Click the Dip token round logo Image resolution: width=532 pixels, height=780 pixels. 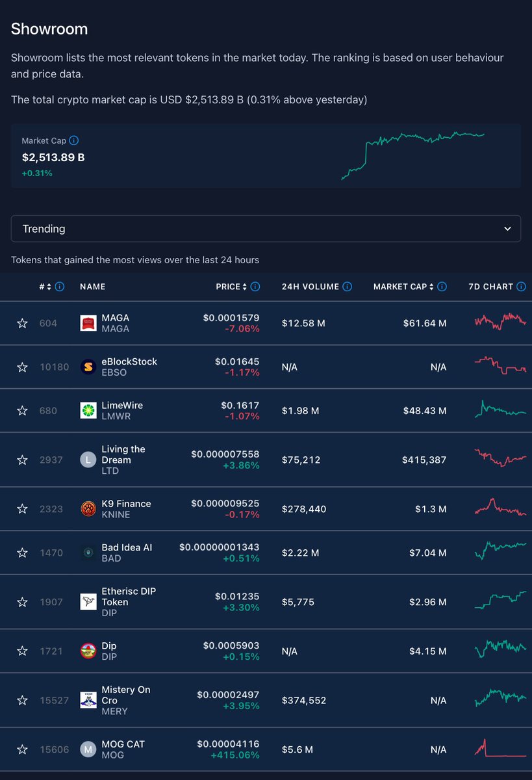pyautogui.click(x=88, y=651)
